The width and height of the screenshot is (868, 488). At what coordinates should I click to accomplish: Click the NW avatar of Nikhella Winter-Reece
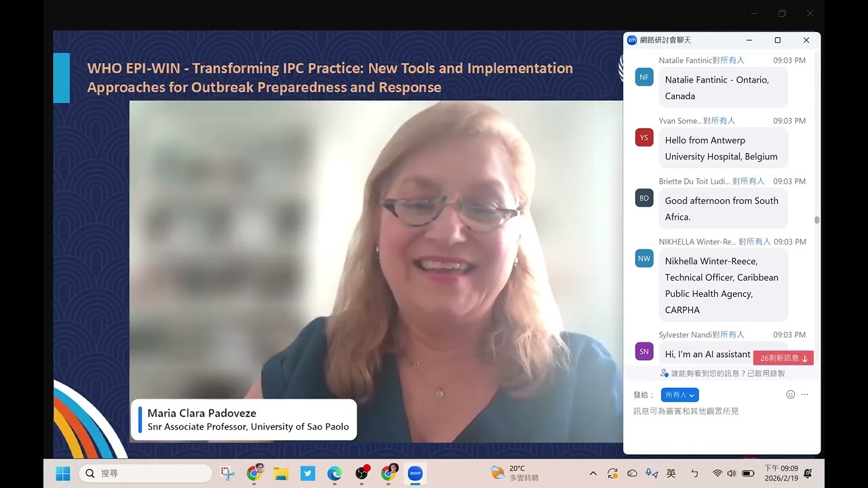644,258
